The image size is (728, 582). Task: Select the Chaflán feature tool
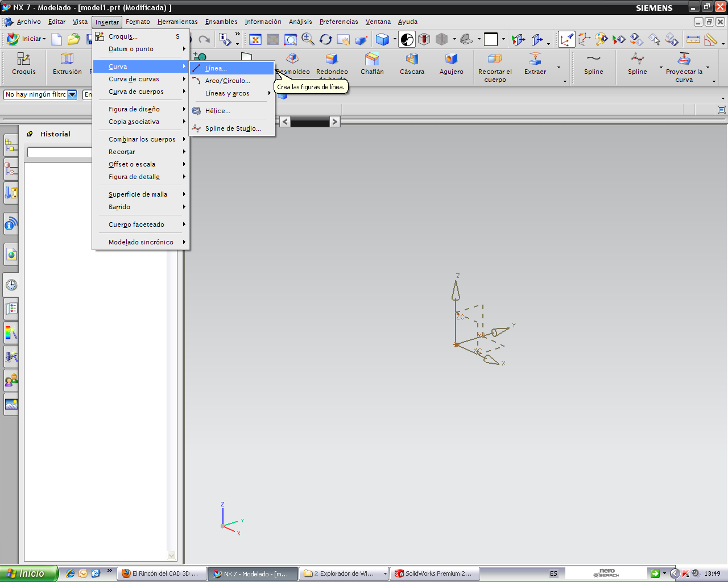point(372,64)
